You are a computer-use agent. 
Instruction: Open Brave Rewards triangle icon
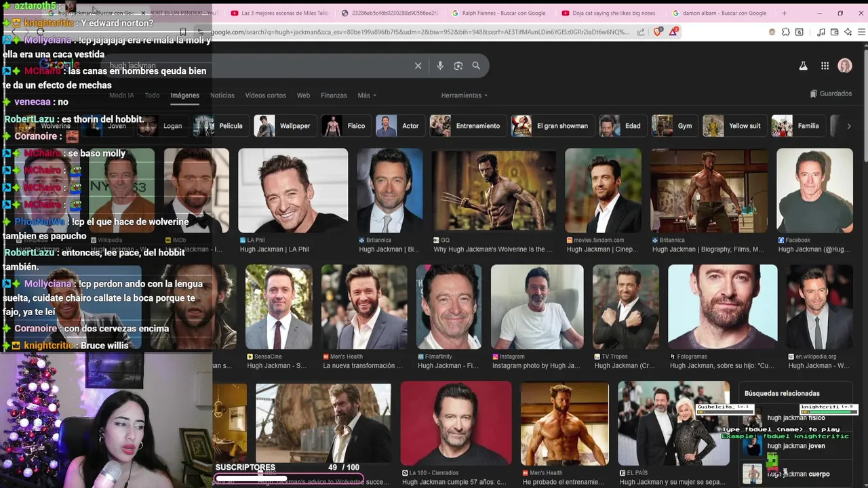pyautogui.click(x=673, y=32)
